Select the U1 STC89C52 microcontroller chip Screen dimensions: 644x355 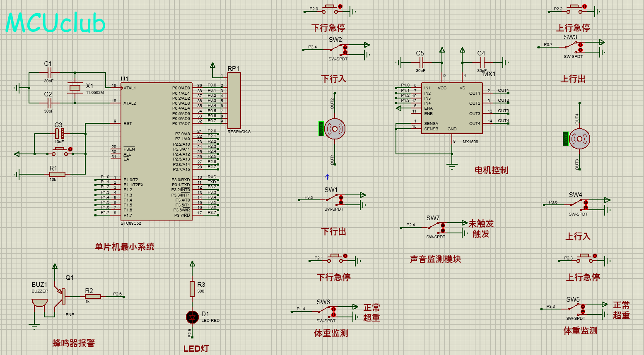click(x=157, y=151)
